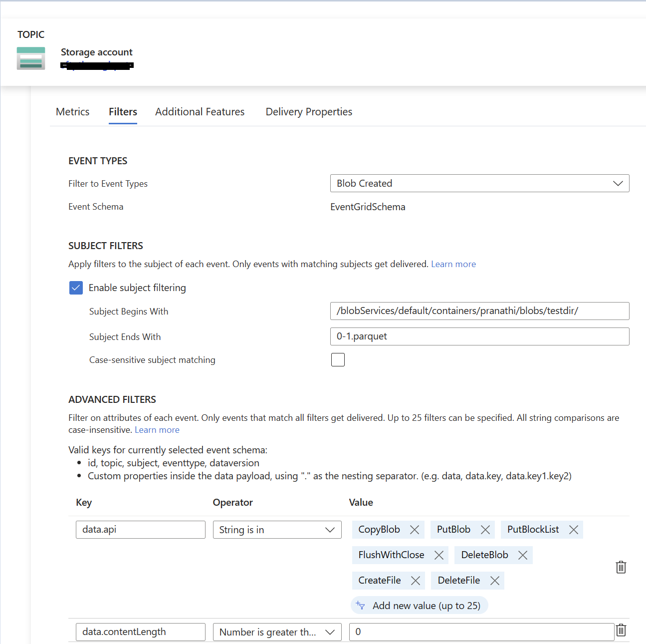Remove the FlushWithClose value chip
The image size is (646, 644).
point(438,555)
